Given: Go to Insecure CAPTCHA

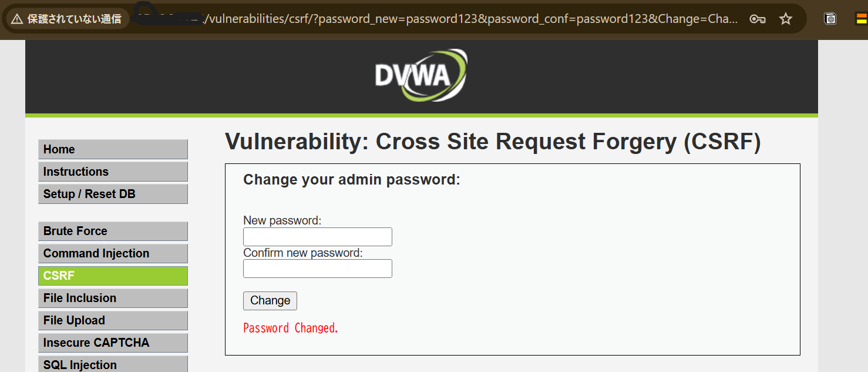Looking at the screenshot, I should [113, 343].
